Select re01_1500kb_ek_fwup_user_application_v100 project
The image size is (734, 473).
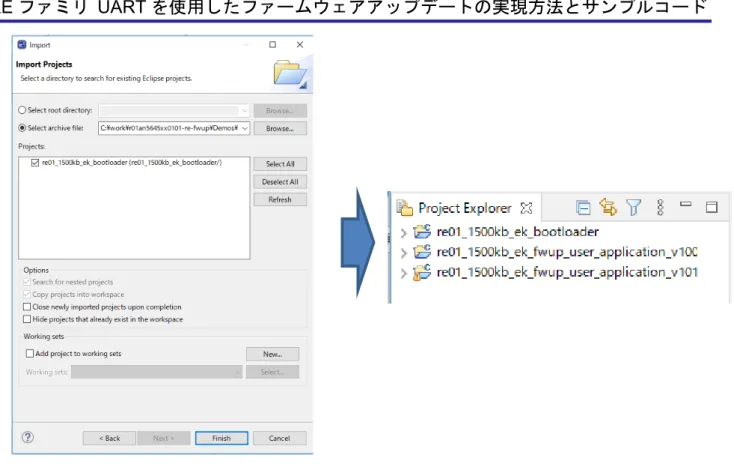click(x=566, y=252)
